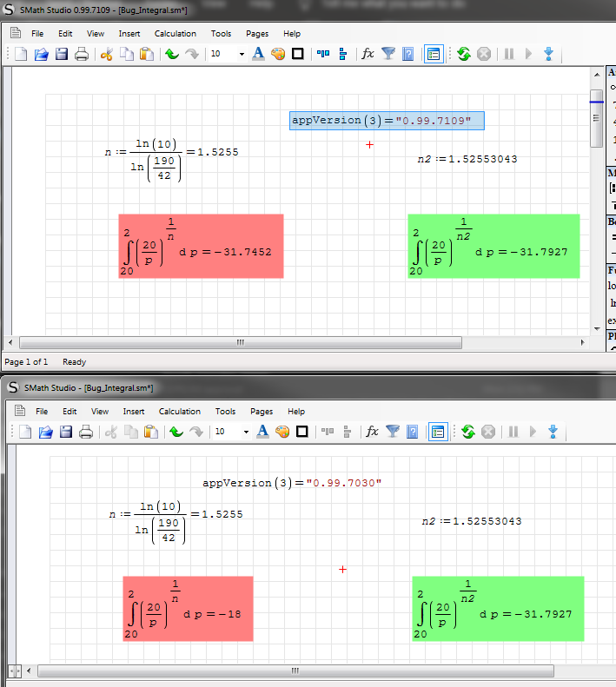The width and height of the screenshot is (616, 687).
Task: Open Insert menu in bottom window
Action: pyautogui.click(x=134, y=412)
